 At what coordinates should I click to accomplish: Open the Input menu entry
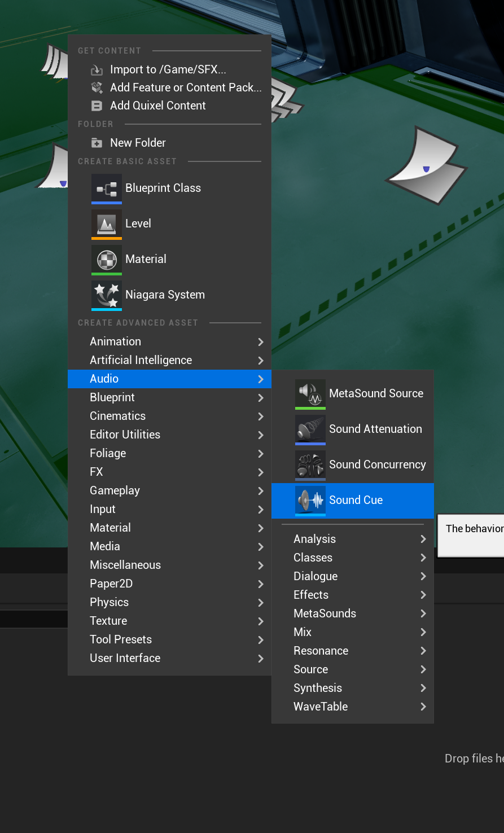pyautogui.click(x=169, y=509)
